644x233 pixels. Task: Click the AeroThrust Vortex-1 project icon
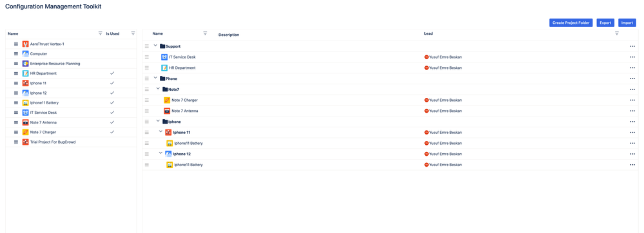coord(26,44)
